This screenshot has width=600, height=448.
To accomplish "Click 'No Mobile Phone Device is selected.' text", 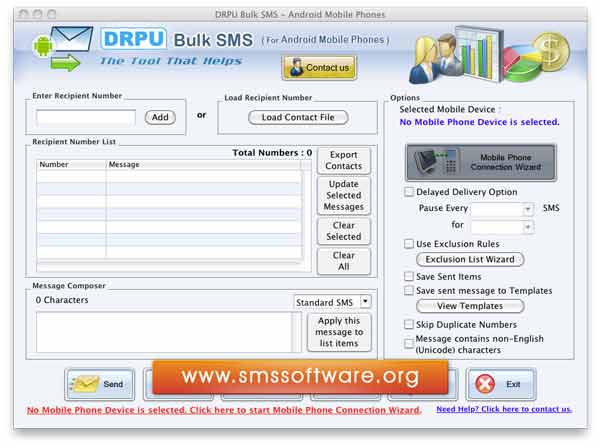I will (x=479, y=122).
